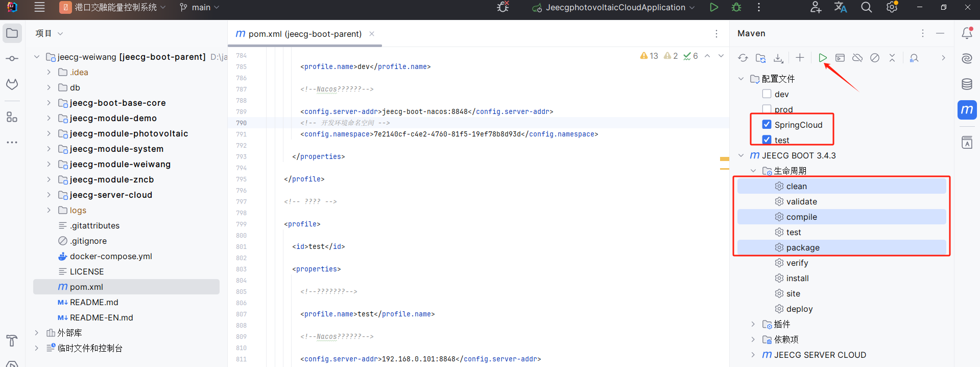Open the code with me user icon
The height and width of the screenshot is (367, 980).
pyautogui.click(x=816, y=7)
